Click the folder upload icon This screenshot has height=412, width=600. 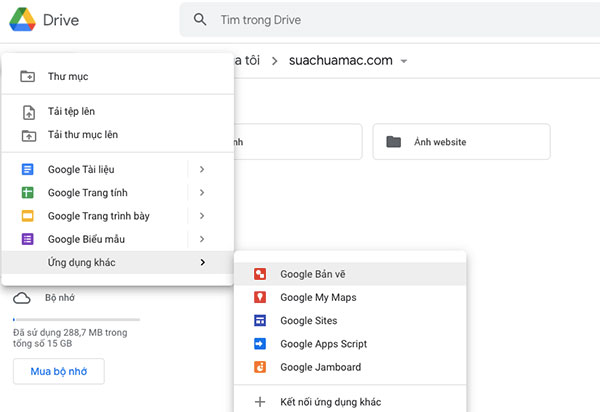(29, 135)
